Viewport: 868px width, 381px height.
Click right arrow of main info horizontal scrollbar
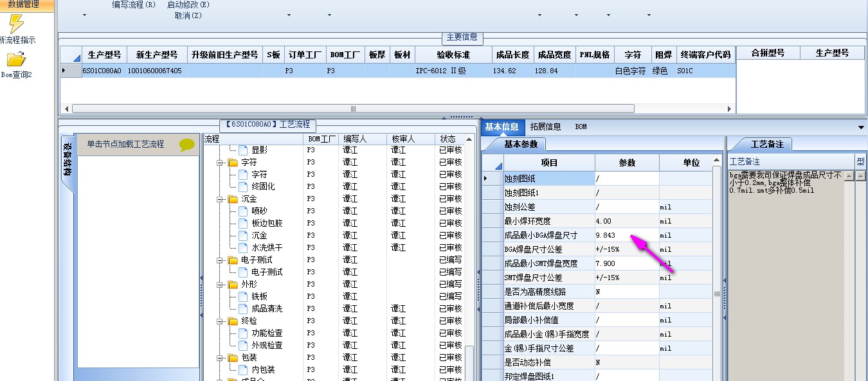730,109
